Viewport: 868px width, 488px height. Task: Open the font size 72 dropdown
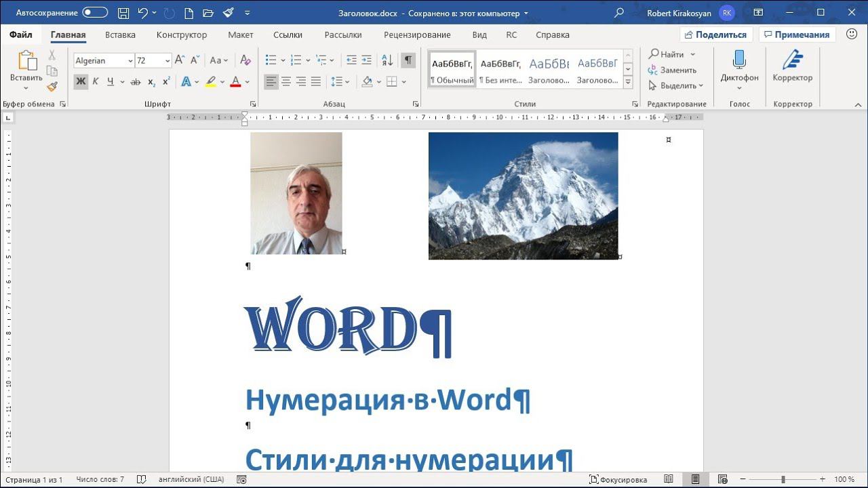coord(167,61)
